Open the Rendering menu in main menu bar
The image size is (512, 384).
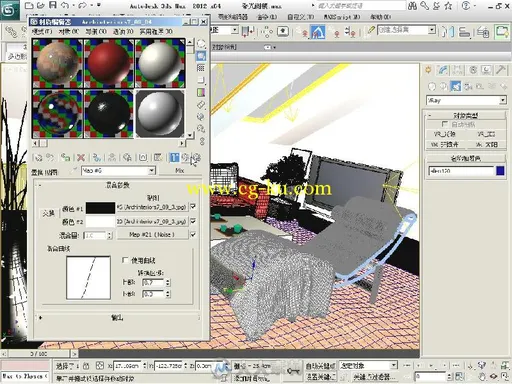point(267,17)
